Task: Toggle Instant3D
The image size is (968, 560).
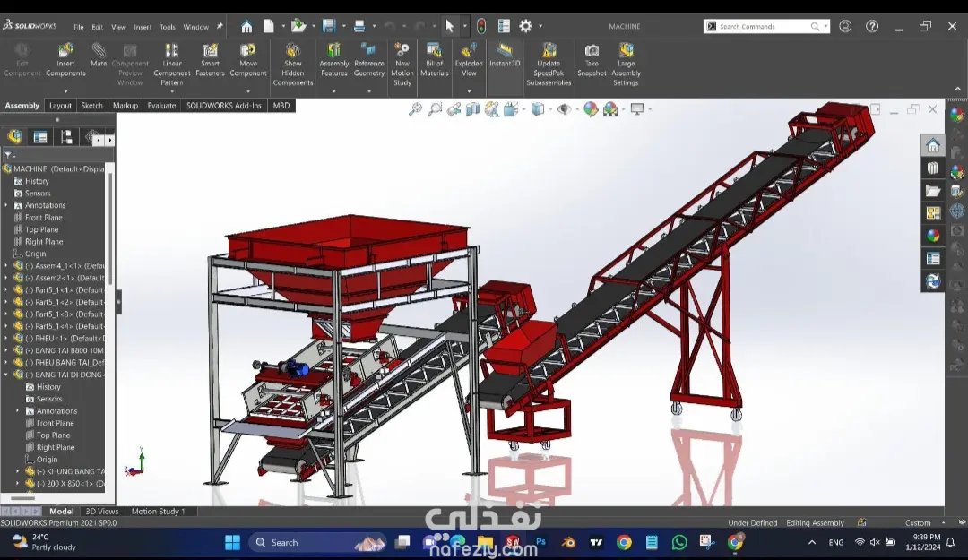Action: 505,55
